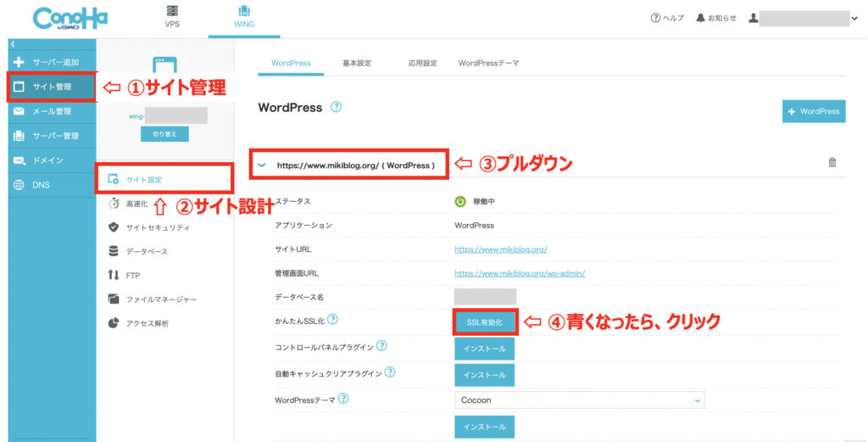Click the ステータス label
This screenshot has width=868, height=442.
click(x=292, y=202)
